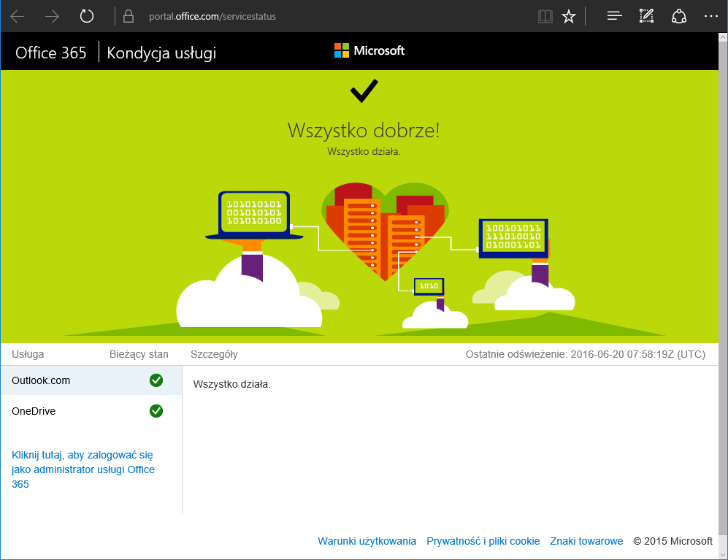Click the Office 365 header title
728x560 pixels.
(50, 53)
